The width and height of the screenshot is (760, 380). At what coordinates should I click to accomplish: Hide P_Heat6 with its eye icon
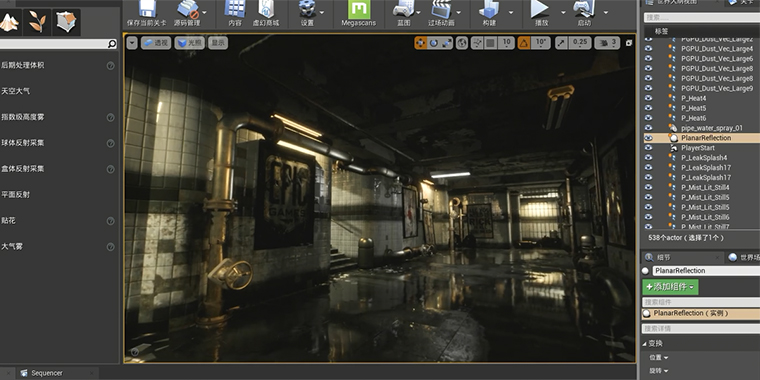[649, 118]
